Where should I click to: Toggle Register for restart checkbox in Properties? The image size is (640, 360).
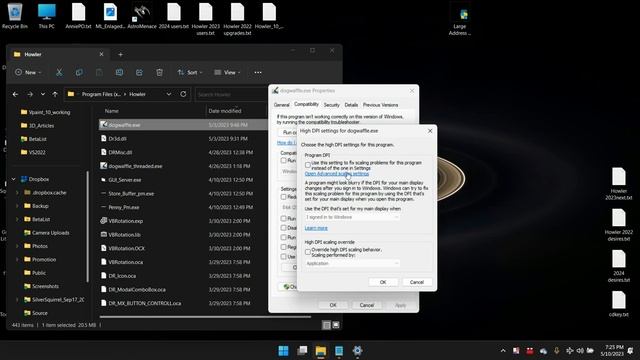click(283, 247)
